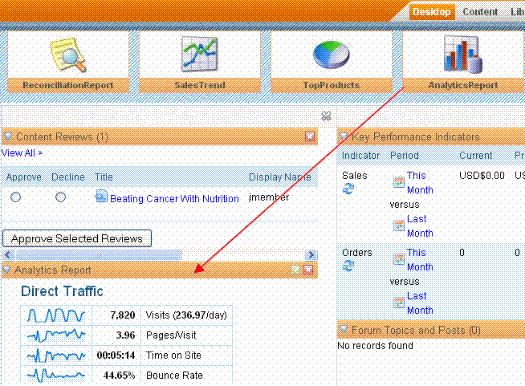525x386 pixels.
Task: Open the View All link
Action: pyautogui.click(x=22, y=153)
